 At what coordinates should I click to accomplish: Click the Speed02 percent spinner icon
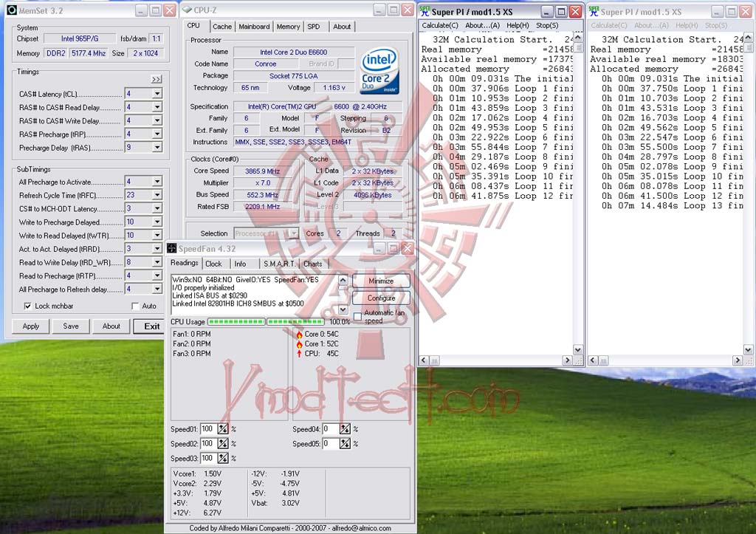click(223, 443)
